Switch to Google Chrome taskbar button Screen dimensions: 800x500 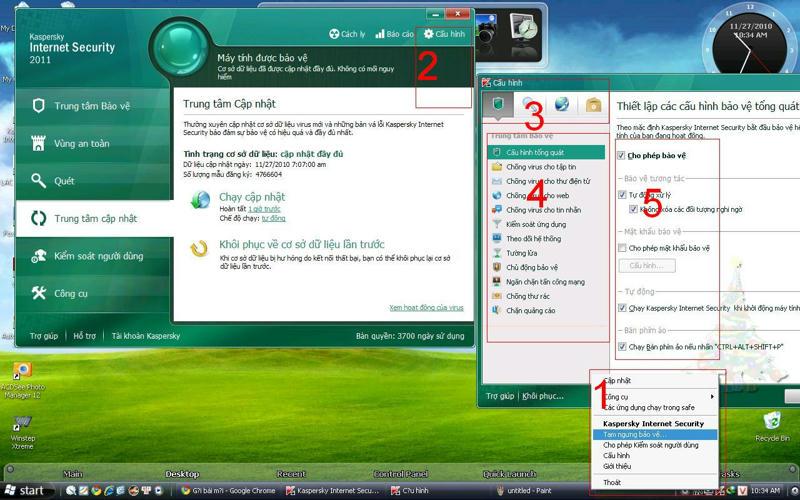[228, 491]
